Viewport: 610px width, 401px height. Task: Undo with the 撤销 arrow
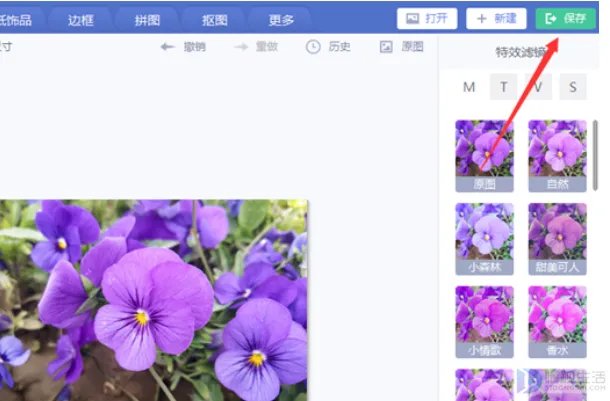point(183,47)
